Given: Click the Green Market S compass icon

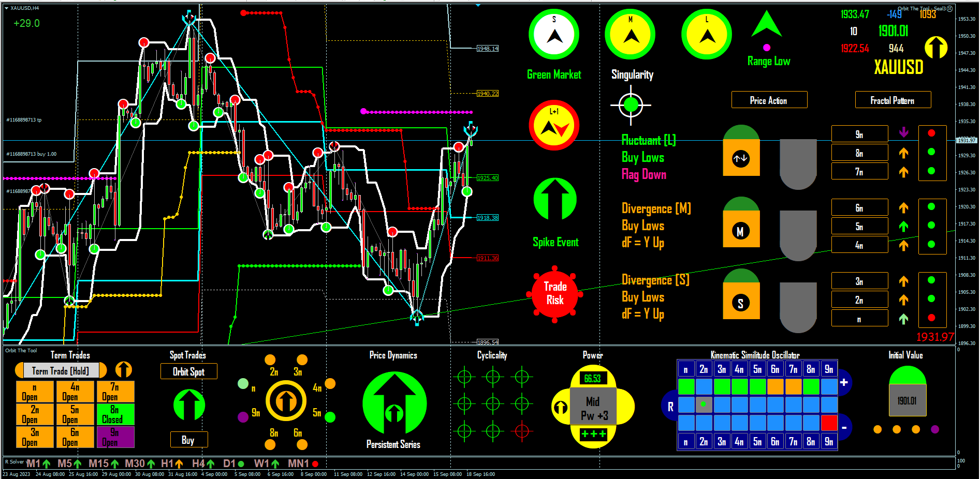Looking at the screenshot, I should pos(554,34).
